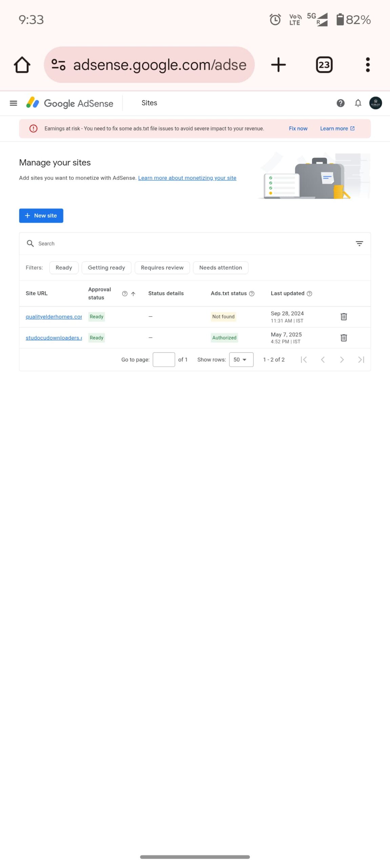Viewport: 390px width, 868px height.
Task: Open the tab switcher showing 23
Action: 324,65
